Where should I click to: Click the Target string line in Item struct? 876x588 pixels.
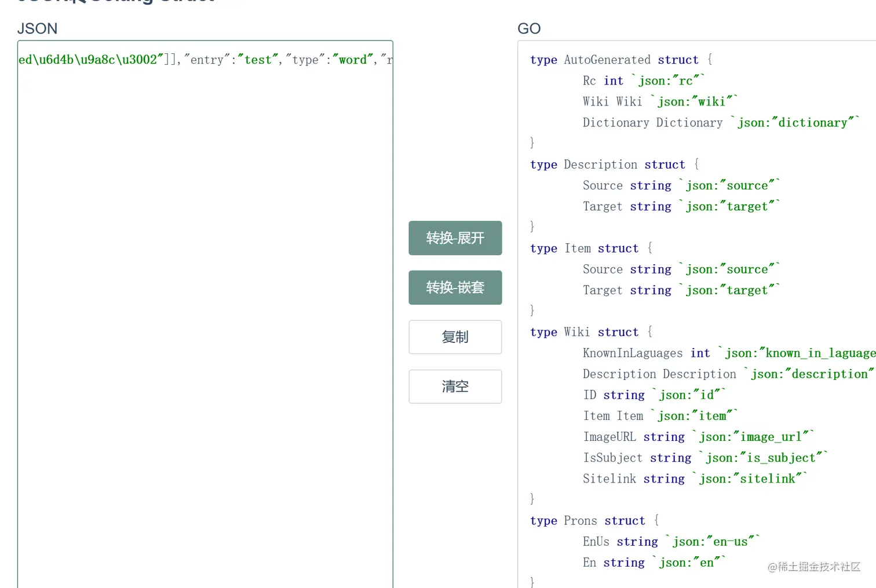[x=681, y=290]
